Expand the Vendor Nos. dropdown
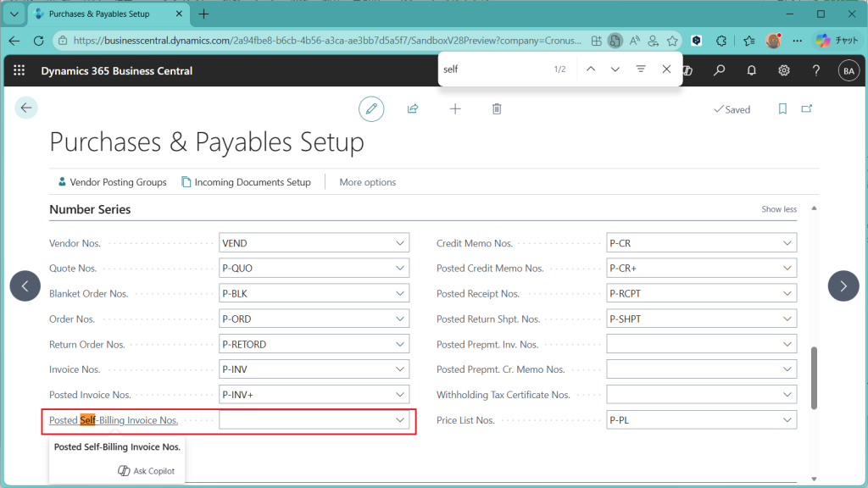 pos(400,243)
